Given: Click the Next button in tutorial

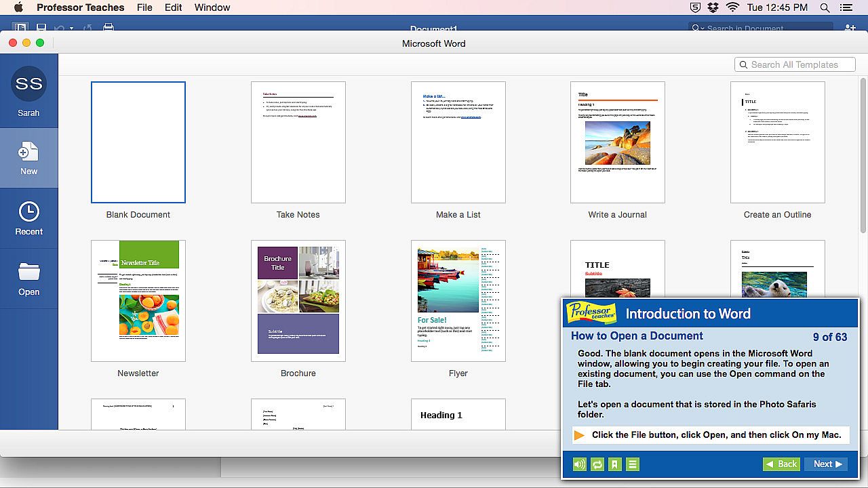Looking at the screenshot, I should pos(826,464).
